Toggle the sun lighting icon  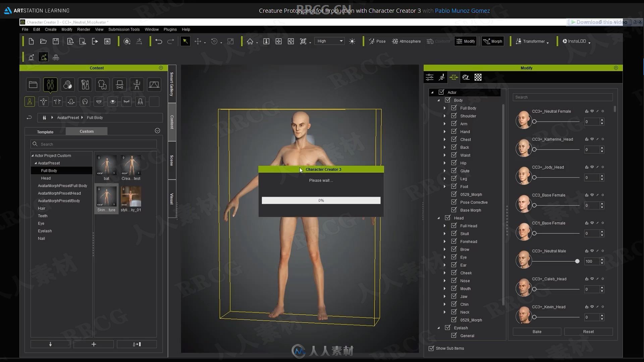pos(352,41)
